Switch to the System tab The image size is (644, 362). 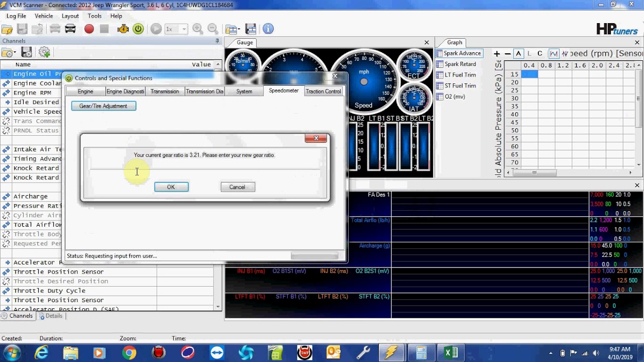(244, 92)
